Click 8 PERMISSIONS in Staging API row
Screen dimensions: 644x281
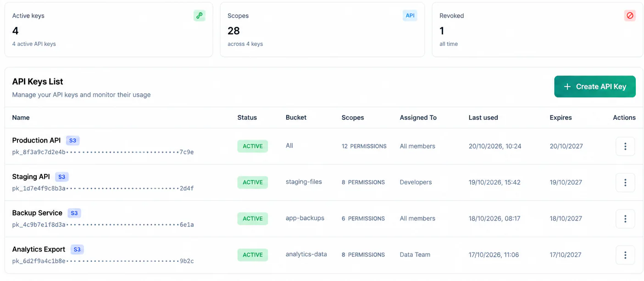pyautogui.click(x=363, y=182)
